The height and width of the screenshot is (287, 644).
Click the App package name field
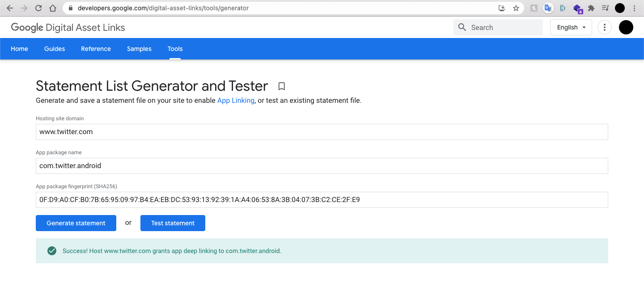pyautogui.click(x=322, y=166)
